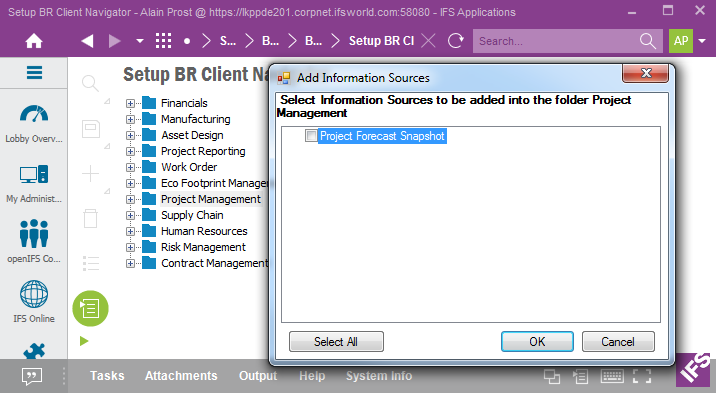Open the AP user profile badge

pyautogui.click(x=681, y=41)
